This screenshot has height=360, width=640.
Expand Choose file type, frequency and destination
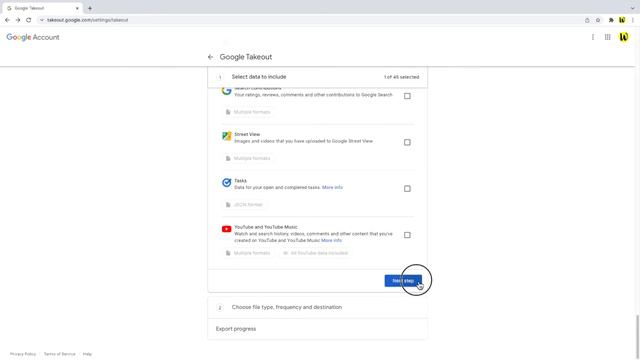point(318,307)
